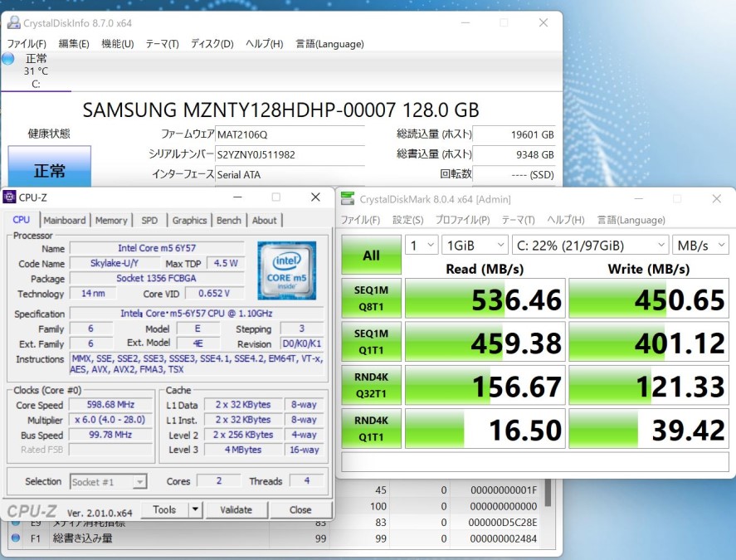Open 編集(E) menu in CrystalDiskInfo
The width and height of the screenshot is (736, 560).
[x=74, y=44]
